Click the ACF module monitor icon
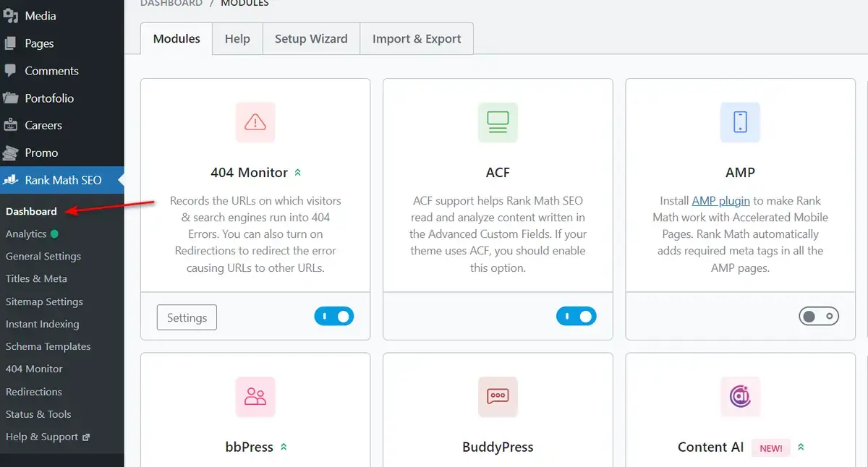Viewport: 868px width, 467px height. click(498, 122)
